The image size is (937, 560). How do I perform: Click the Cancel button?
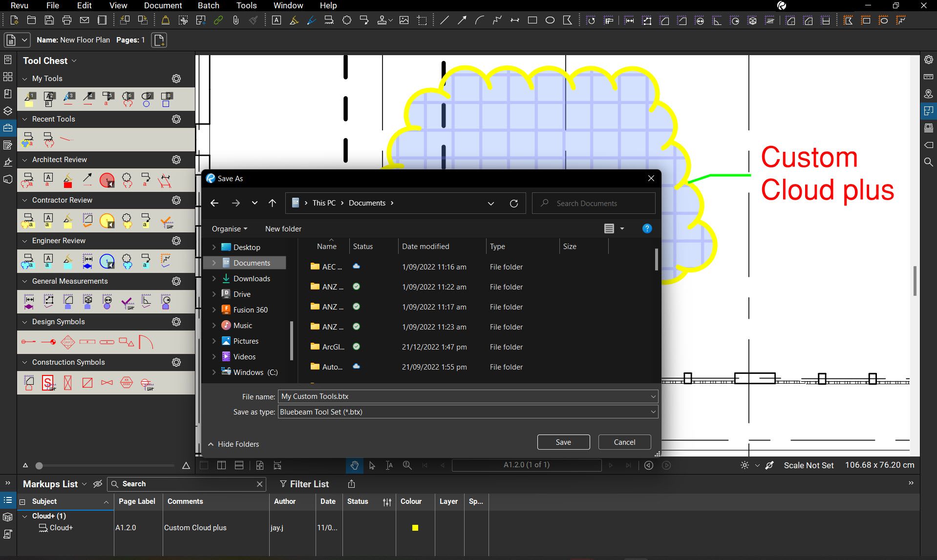pos(624,442)
